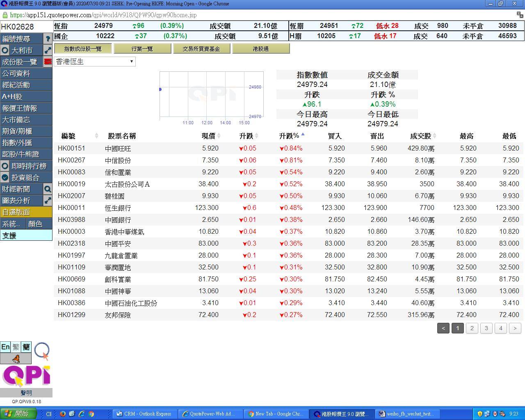The width and height of the screenshot is (525, 420).
Task: Open 報價王情報 in the sidebar
Action: click(26, 108)
